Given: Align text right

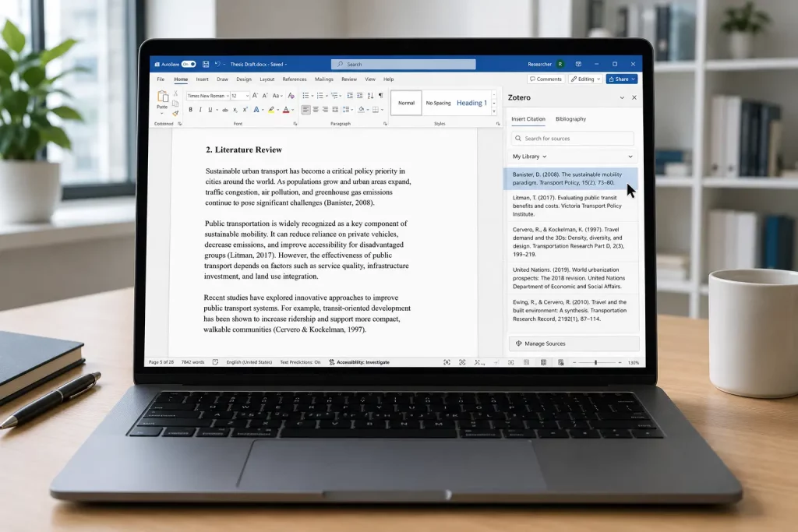Looking at the screenshot, I should tap(325, 109).
